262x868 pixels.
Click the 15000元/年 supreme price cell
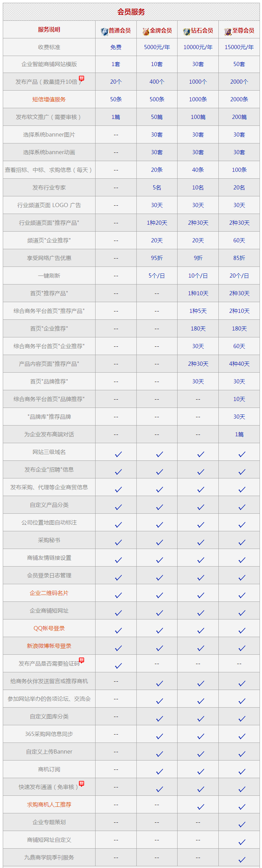coord(239,47)
